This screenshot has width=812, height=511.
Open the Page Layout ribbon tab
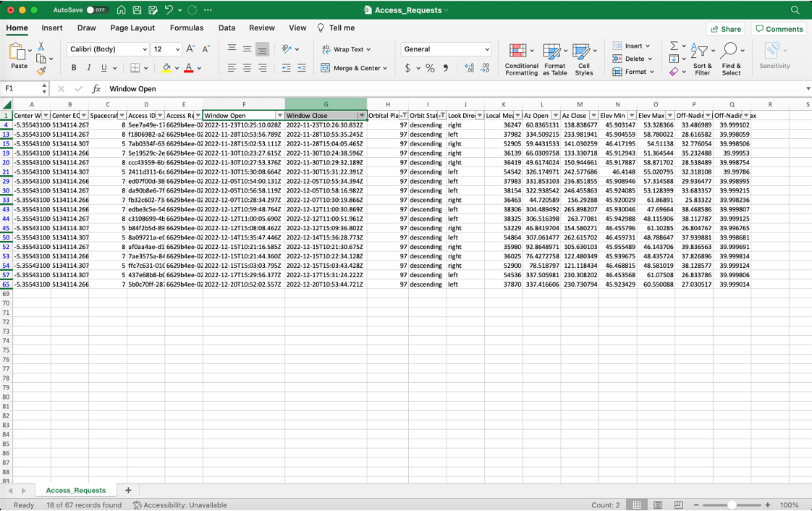(x=132, y=28)
